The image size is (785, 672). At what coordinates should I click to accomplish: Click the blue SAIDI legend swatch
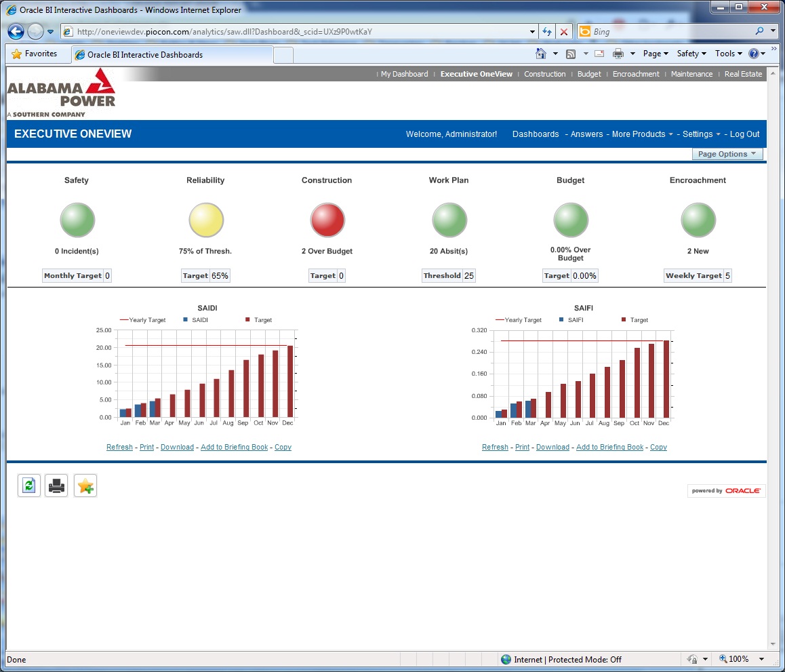[185, 319]
